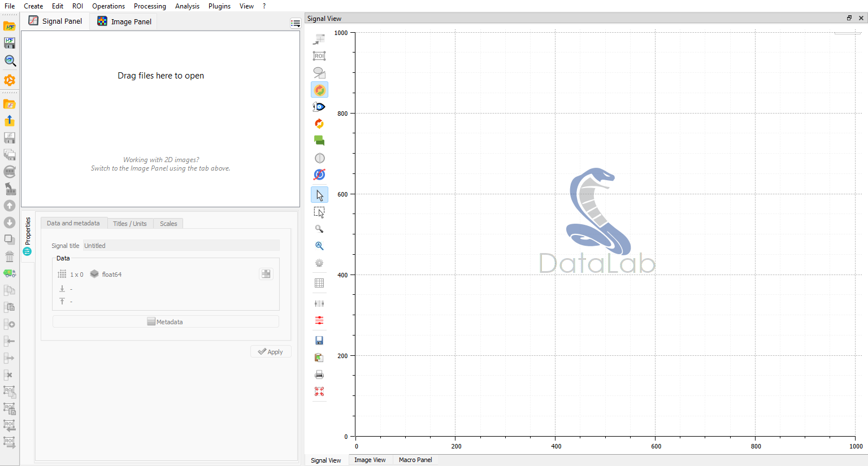Image resolution: width=868 pixels, height=466 pixels.
Task: Select the arrow pointer selection tool
Action: pyautogui.click(x=319, y=195)
